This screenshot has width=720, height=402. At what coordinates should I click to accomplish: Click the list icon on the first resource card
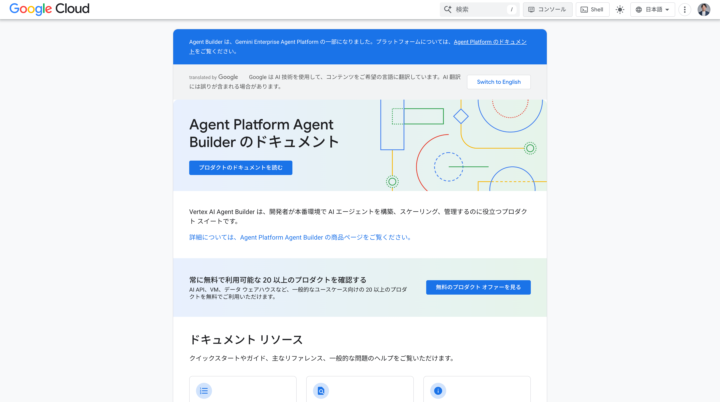coord(204,391)
